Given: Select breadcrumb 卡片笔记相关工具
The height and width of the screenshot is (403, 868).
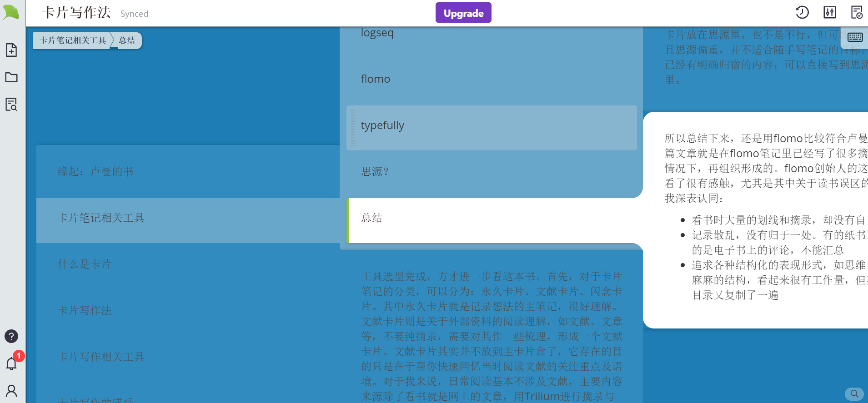Looking at the screenshot, I should point(73,40).
